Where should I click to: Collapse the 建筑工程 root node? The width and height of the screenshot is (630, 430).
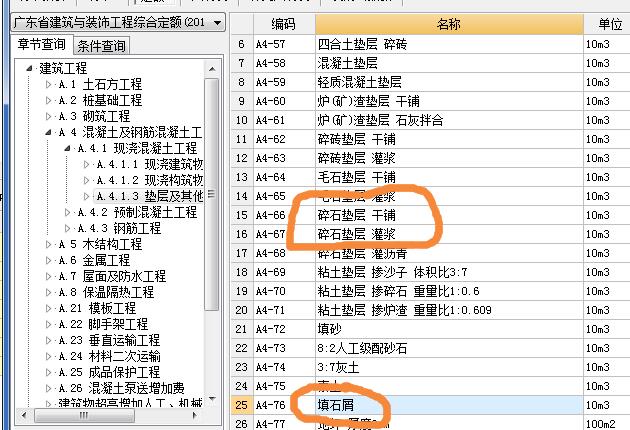29,68
